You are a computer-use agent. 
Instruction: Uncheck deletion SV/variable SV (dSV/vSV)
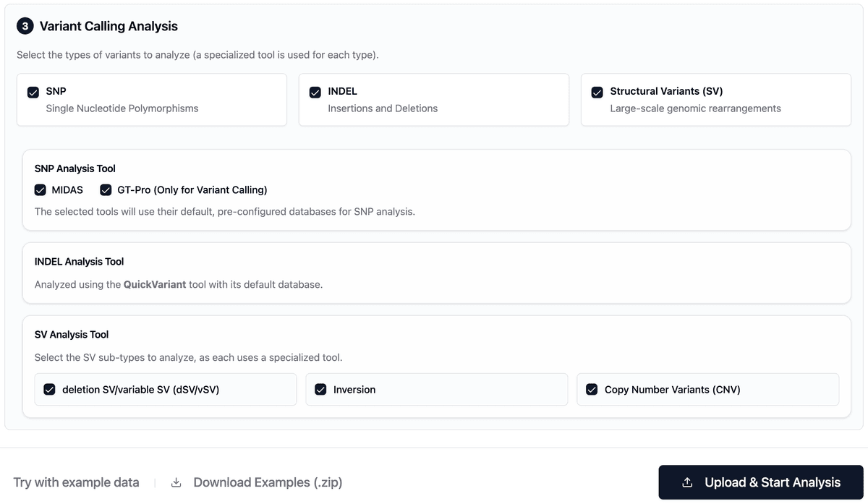(48, 389)
